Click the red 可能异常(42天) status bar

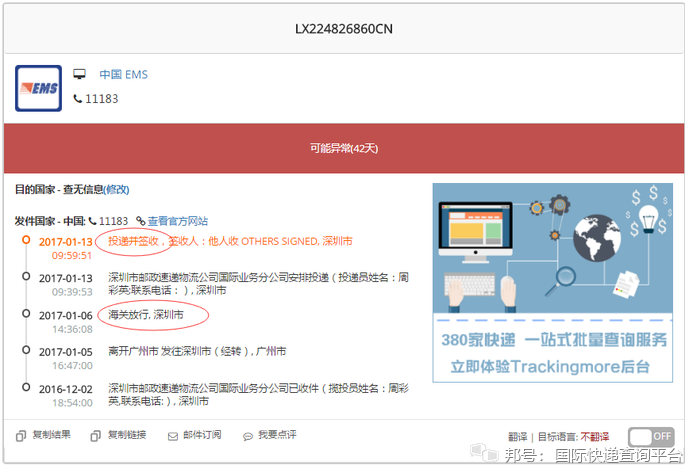coord(343,148)
